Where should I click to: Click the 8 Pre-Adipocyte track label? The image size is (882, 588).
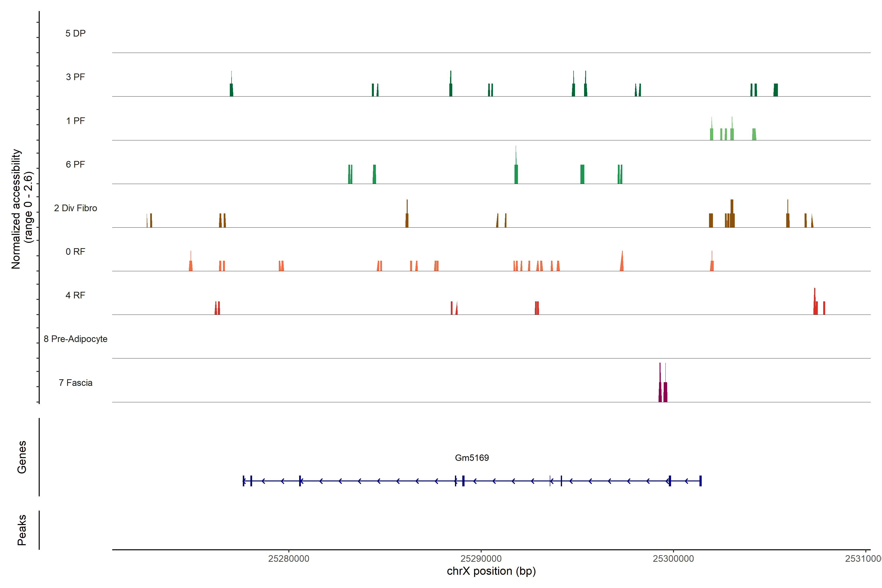(x=75, y=339)
